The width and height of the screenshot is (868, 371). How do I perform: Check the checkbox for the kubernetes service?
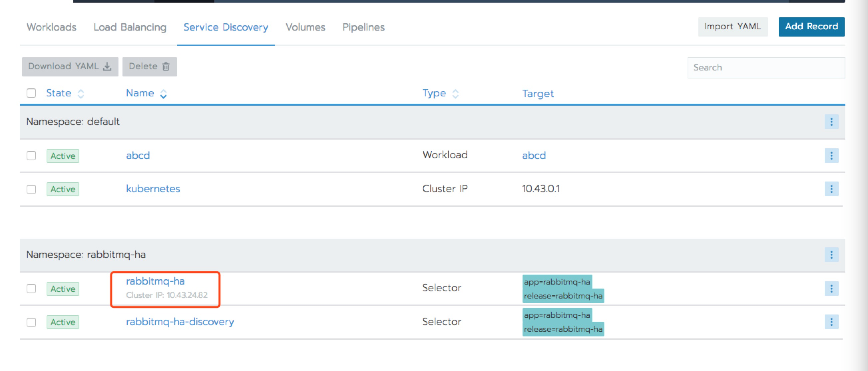click(31, 189)
